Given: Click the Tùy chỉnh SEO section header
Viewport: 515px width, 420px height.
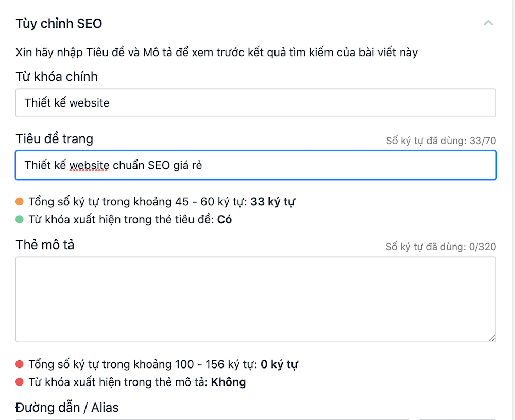Looking at the screenshot, I should click(58, 23).
